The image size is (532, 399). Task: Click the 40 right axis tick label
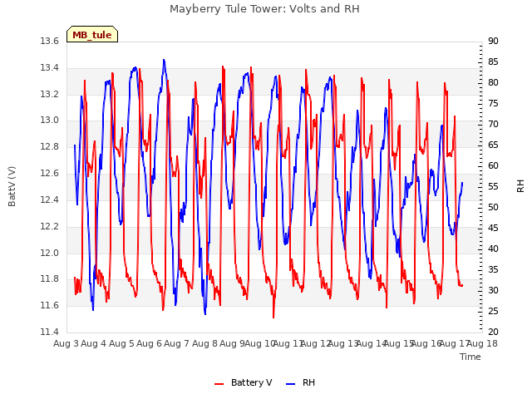[493, 249]
